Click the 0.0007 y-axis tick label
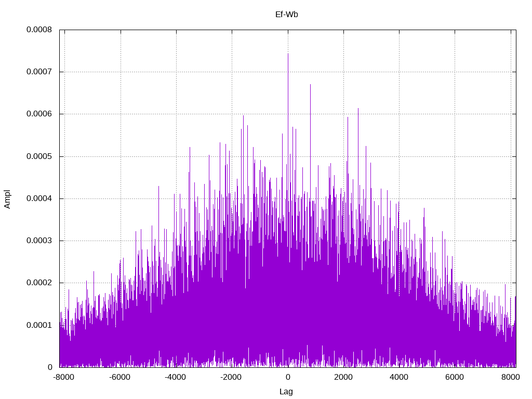532x399 pixels. click(x=39, y=72)
